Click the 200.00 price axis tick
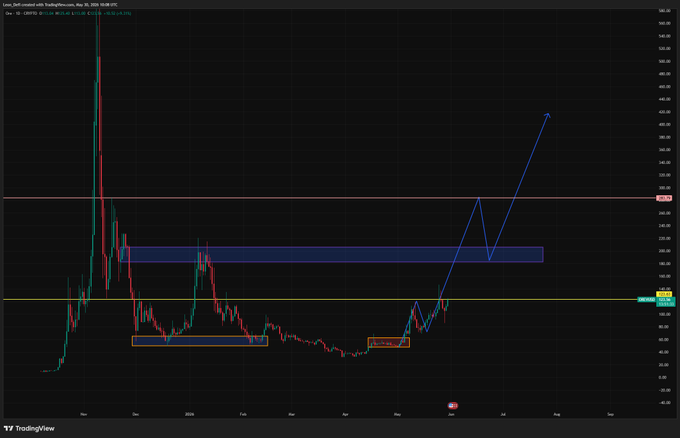Image resolution: width=680 pixels, height=438 pixels. [664, 251]
